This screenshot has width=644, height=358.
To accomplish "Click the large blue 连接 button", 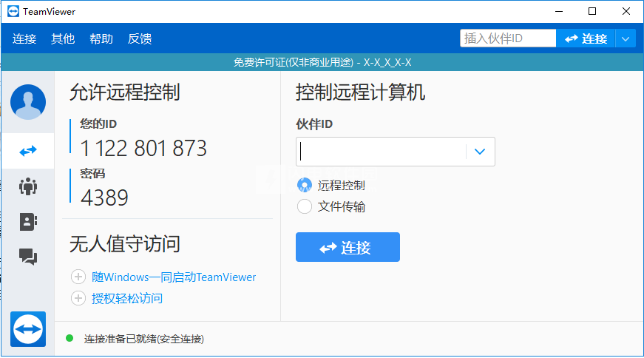I will click(348, 247).
